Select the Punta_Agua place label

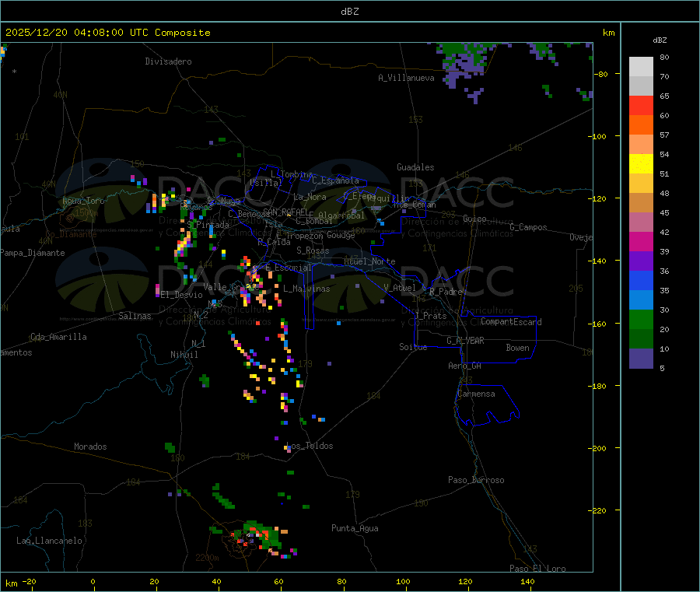coord(355,528)
